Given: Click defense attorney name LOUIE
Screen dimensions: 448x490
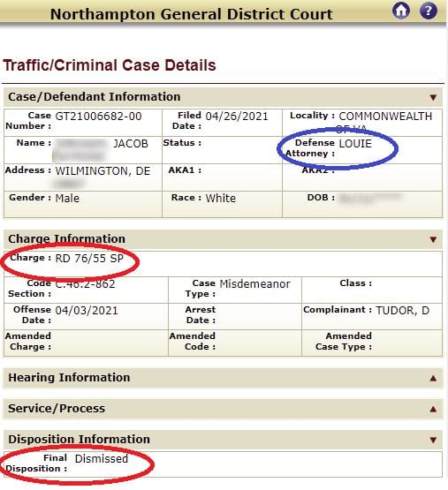Looking at the screenshot, I should click(355, 143).
